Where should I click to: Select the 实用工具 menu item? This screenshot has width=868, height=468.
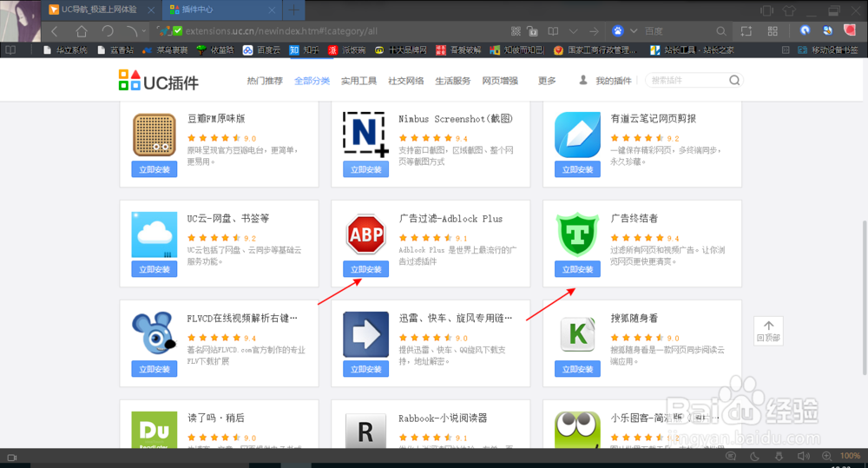(x=358, y=81)
